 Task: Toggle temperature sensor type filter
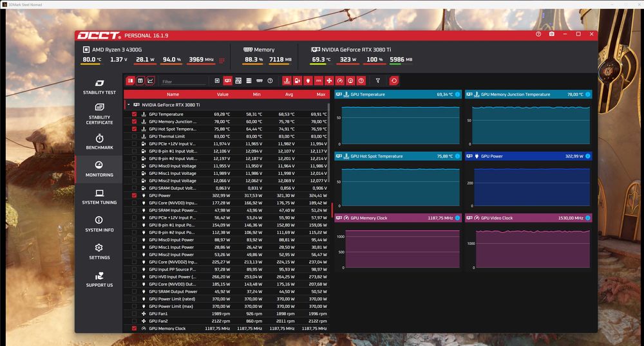287,81
